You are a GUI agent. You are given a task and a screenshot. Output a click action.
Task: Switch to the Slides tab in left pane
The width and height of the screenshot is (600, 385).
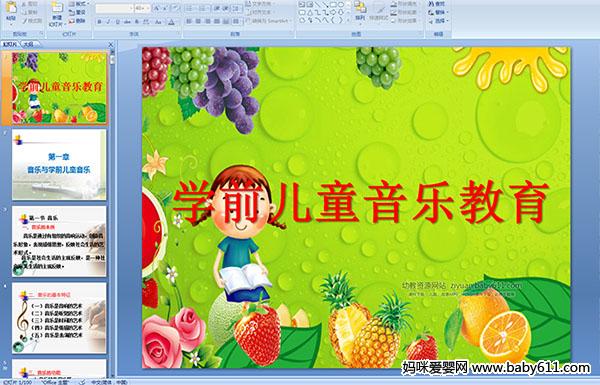[x=10, y=44]
